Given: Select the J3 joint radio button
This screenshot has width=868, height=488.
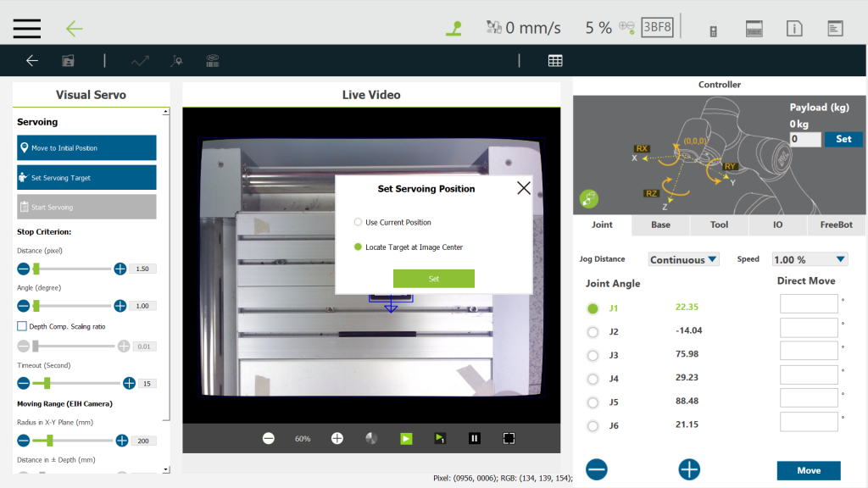Looking at the screenshot, I should coord(593,355).
